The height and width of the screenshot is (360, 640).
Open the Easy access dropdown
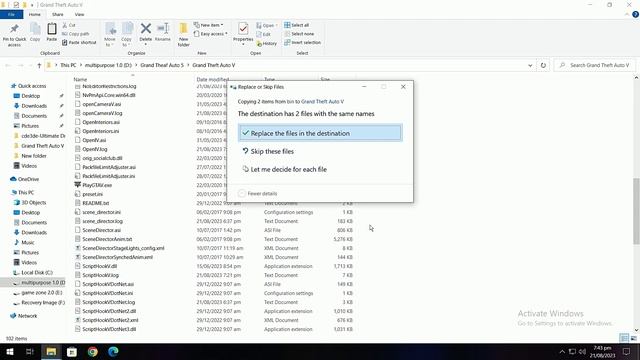[211, 34]
